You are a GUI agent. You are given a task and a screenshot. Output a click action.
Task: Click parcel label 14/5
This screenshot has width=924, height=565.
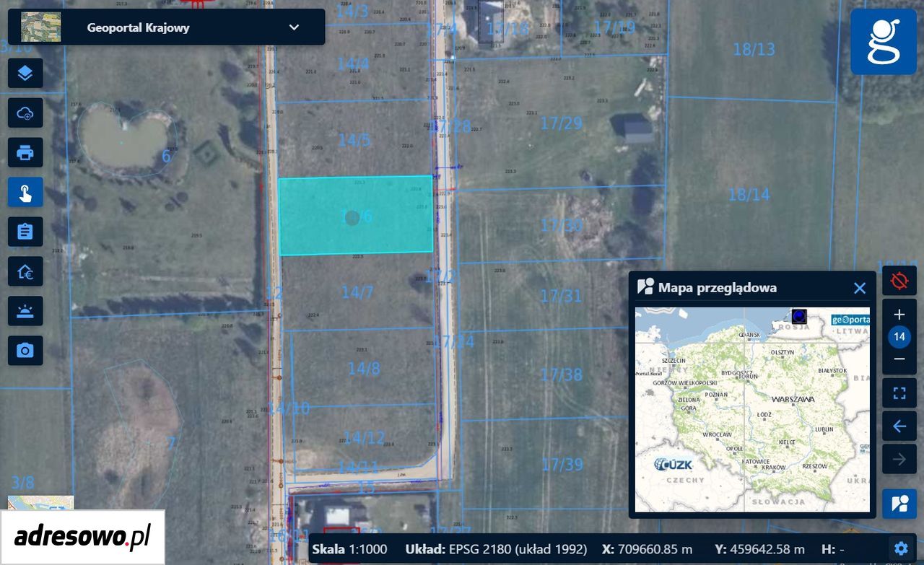(x=354, y=140)
